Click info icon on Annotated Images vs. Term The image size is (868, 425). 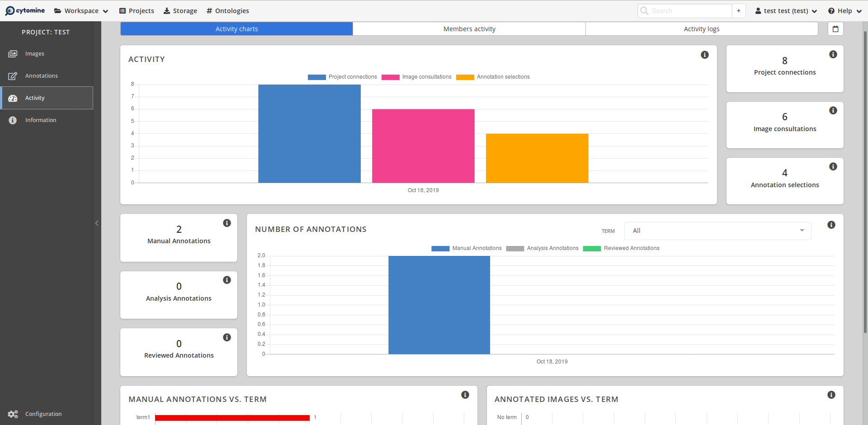click(831, 395)
